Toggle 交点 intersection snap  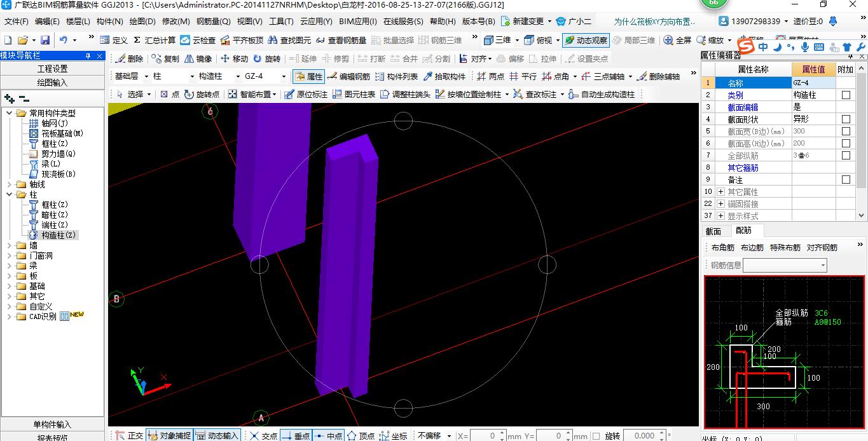[263, 435]
